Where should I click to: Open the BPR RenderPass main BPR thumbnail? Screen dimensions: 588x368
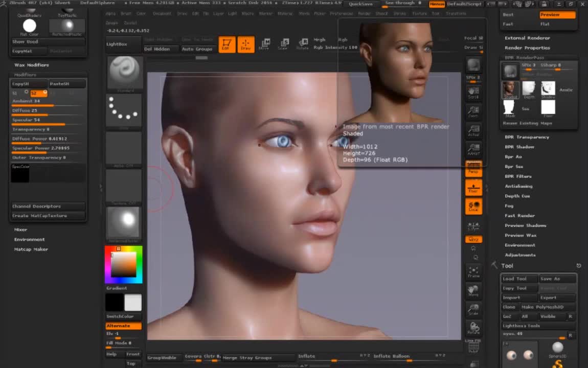(510, 71)
